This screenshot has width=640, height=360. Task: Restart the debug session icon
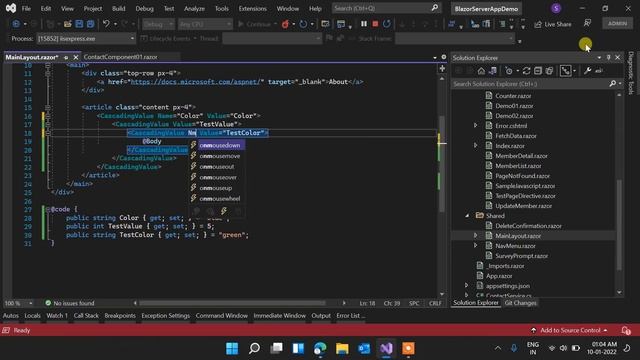point(387,24)
